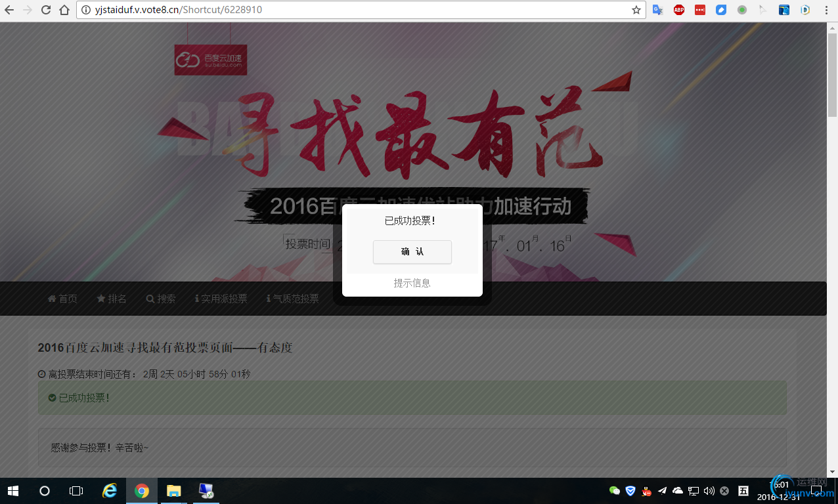Click the Adblock Plus extension icon
The width and height of the screenshot is (838, 504).
(x=678, y=10)
